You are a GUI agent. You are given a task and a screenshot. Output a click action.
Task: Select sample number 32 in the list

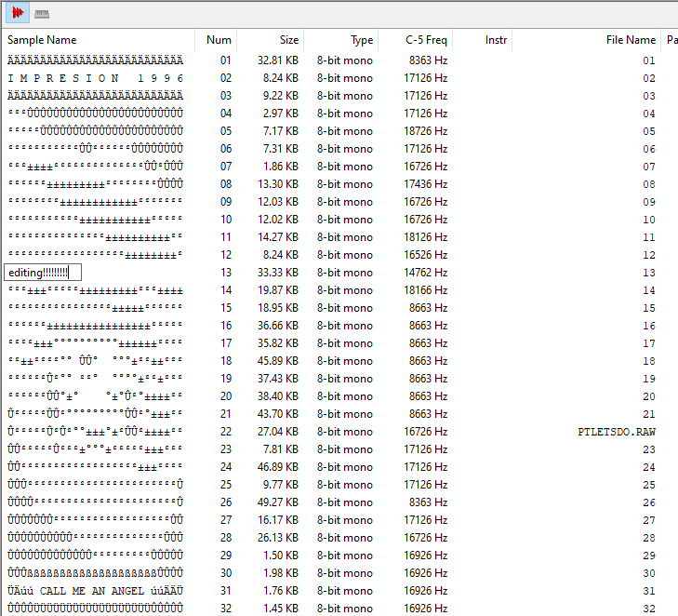(225, 609)
